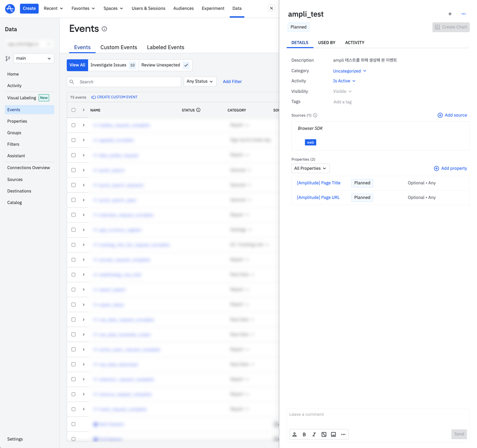Click the info icon next to Events heading
Screen dimensions: 477x448
104,29
